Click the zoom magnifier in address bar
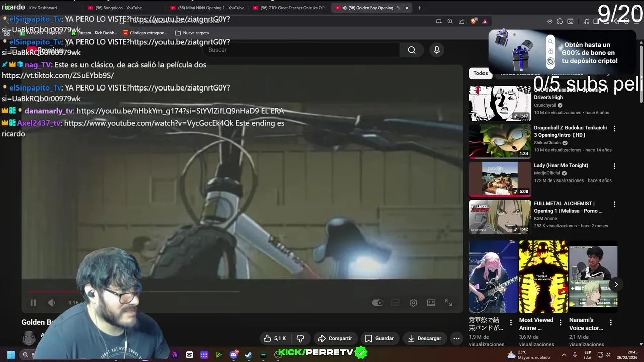Screen dimensions: 644x362 (x=450, y=21)
